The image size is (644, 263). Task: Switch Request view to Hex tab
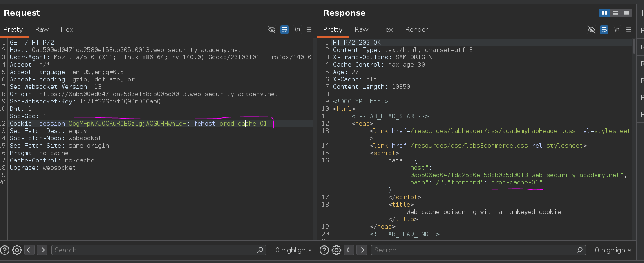coord(67,29)
